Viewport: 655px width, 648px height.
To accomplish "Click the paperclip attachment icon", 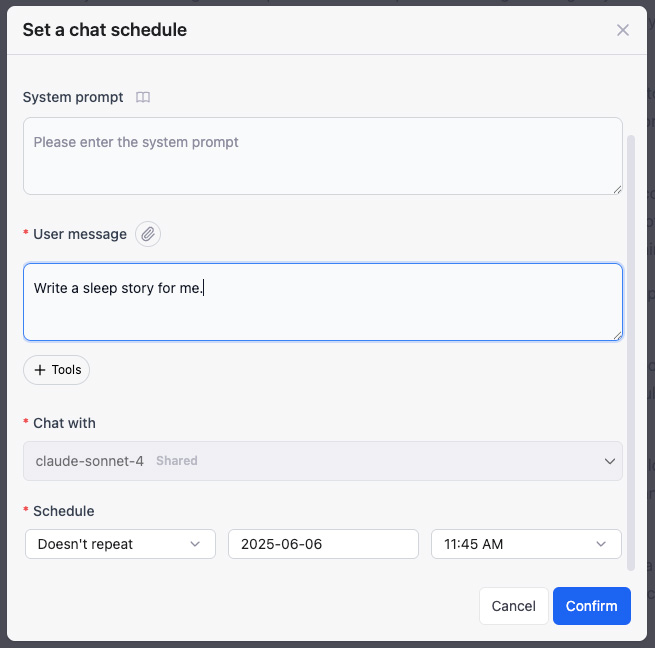I will [x=148, y=234].
